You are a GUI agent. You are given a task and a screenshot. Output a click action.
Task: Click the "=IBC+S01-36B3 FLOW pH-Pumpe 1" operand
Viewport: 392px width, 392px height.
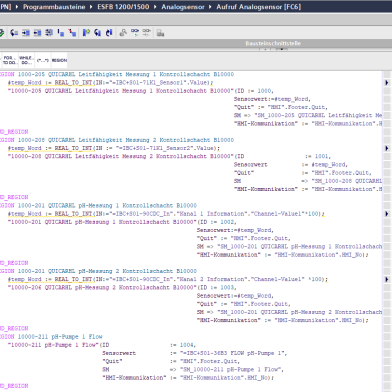pyautogui.click(x=233, y=353)
